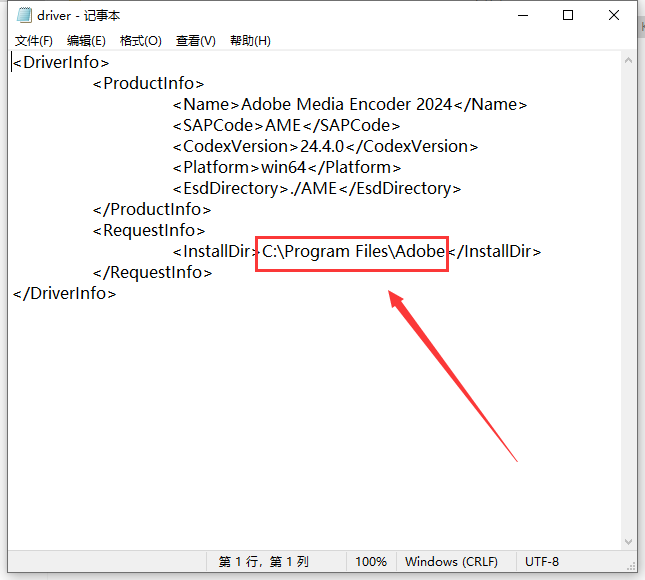This screenshot has width=645, height=580.
Task: Click the opening <DriverInfo> tag line
Action: 61,63
